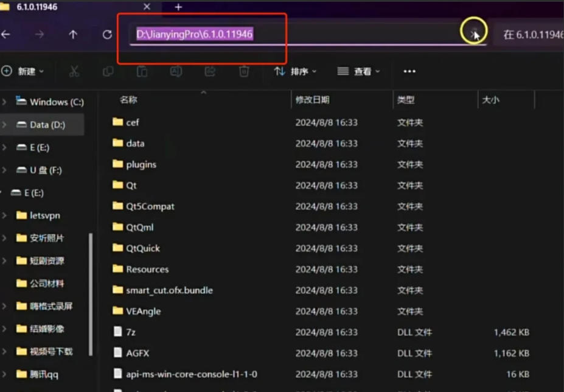Open the 视频号下载 folder in sidebar
The height and width of the screenshot is (392, 564).
[44, 351]
